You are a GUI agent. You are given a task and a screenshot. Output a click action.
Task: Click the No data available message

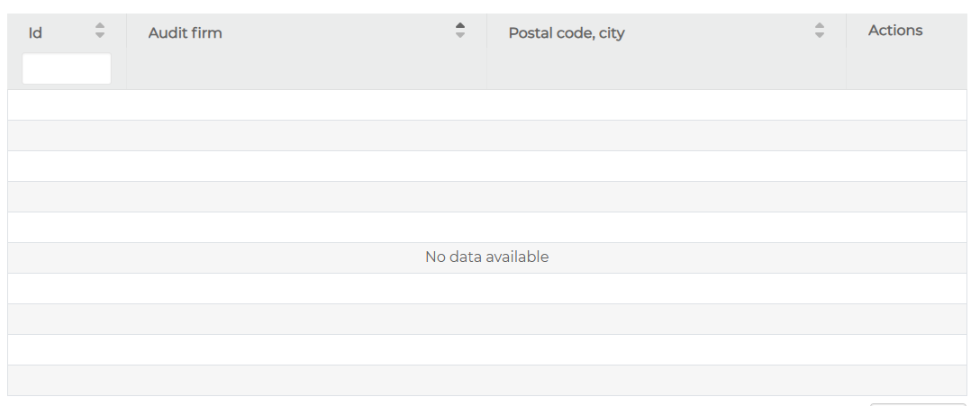coord(486,257)
